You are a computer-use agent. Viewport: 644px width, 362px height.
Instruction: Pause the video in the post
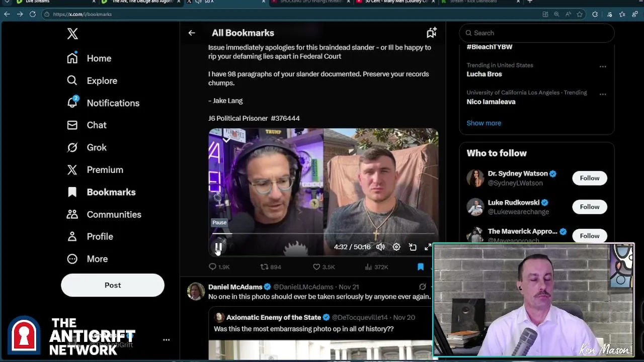point(218,247)
